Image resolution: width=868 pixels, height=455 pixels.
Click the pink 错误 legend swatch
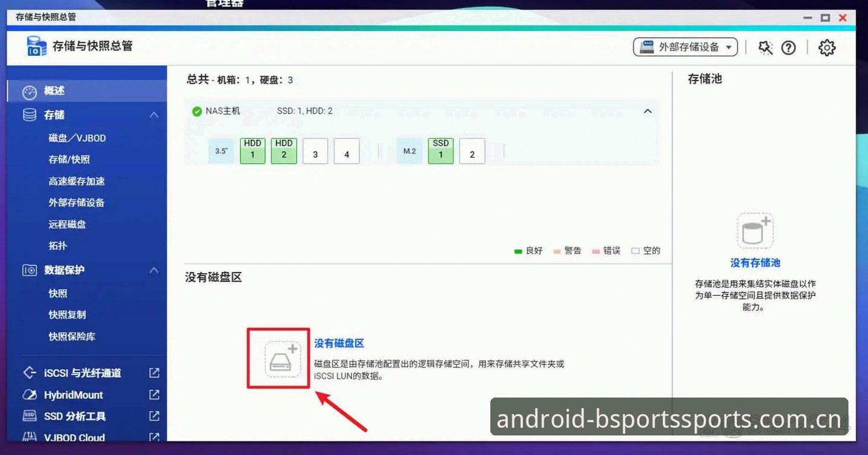(x=596, y=251)
